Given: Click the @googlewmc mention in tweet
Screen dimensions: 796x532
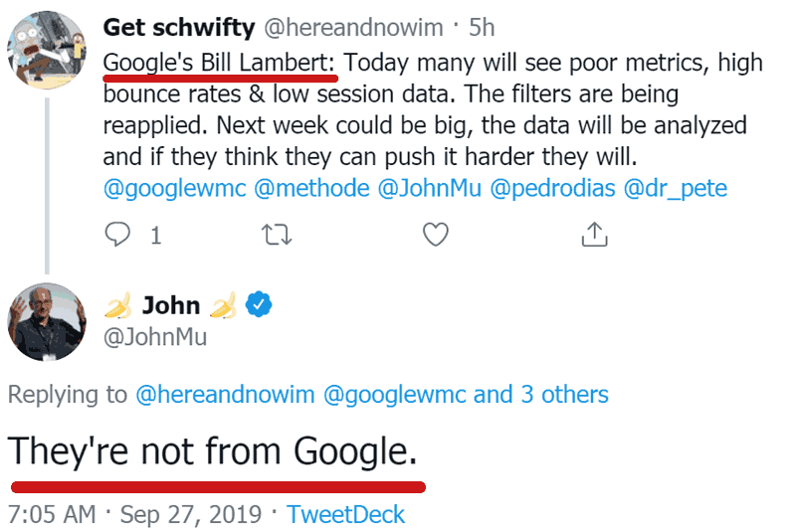Looking at the screenshot, I should click(175, 189).
